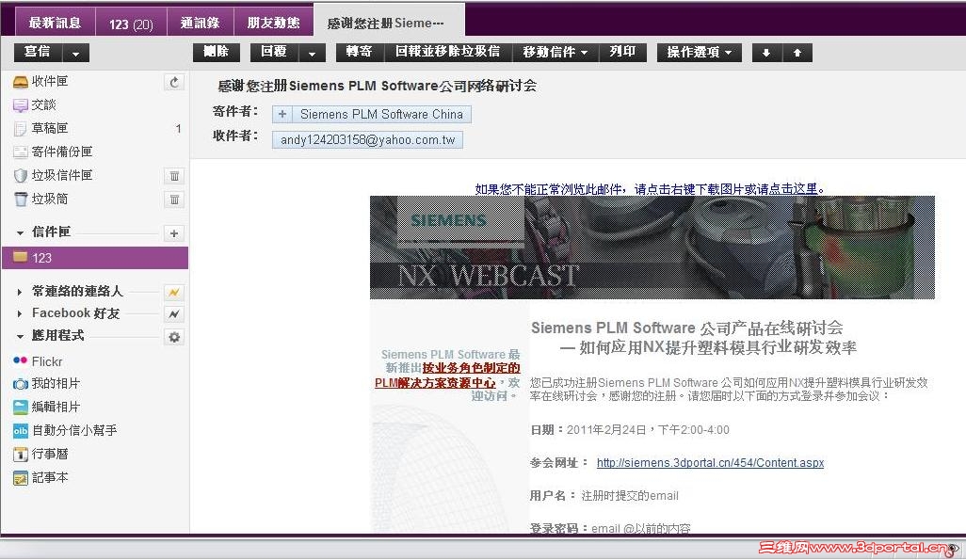
Task: Open the 收件匣 inbox folder
Action: tap(40, 81)
